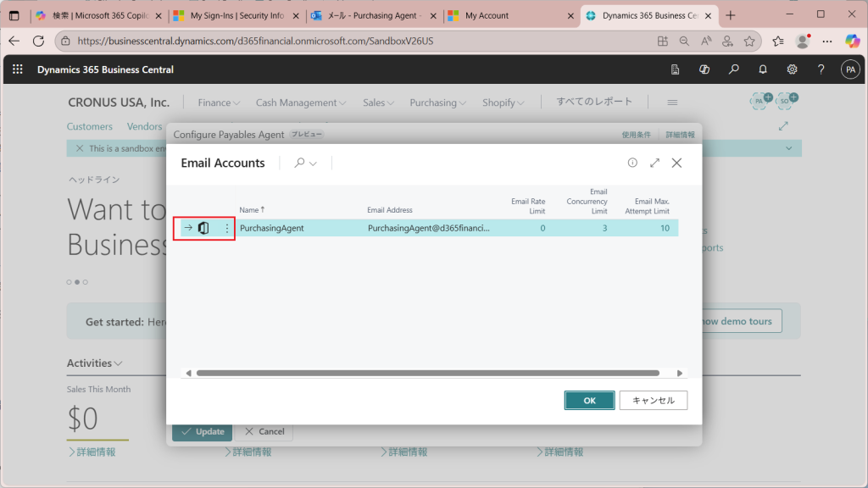This screenshot has height=488, width=868.
Task: Open the Copilot icon in Business Central header
Action: click(x=704, y=69)
